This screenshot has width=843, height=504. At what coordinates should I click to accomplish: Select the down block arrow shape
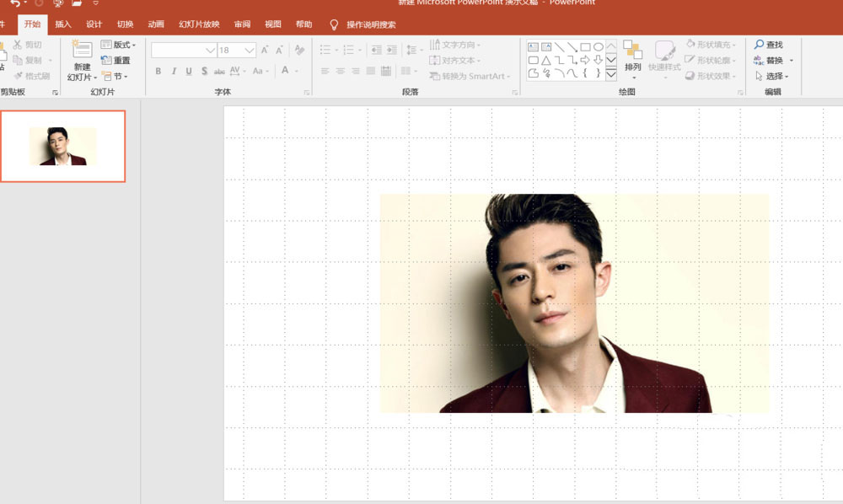tap(599, 60)
